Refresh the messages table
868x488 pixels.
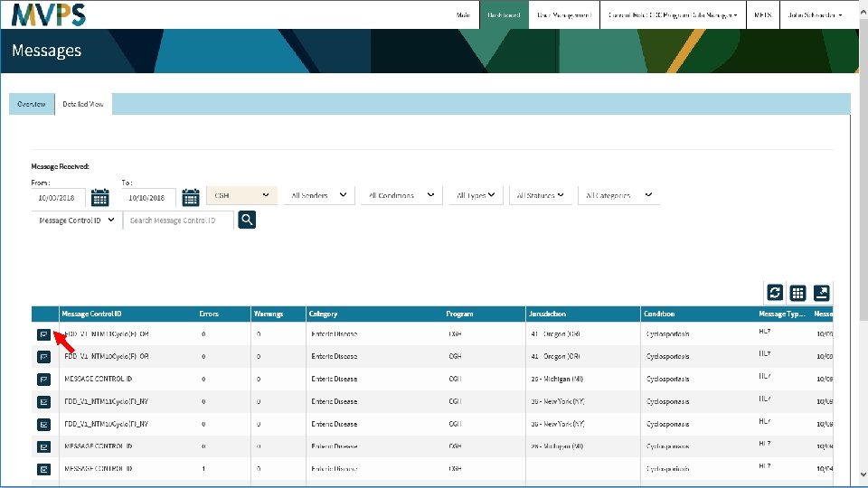775,293
